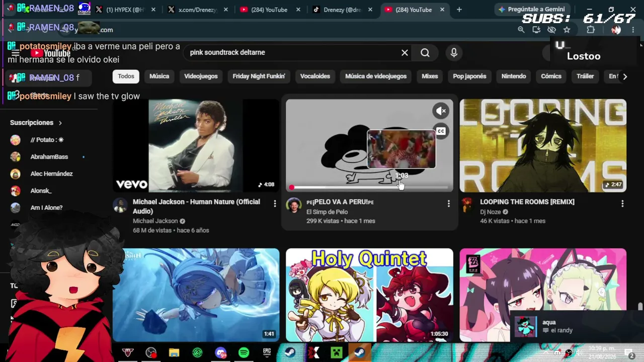Filter results by Nintendo
Image resolution: width=644 pixels, height=362 pixels.
coord(514,76)
